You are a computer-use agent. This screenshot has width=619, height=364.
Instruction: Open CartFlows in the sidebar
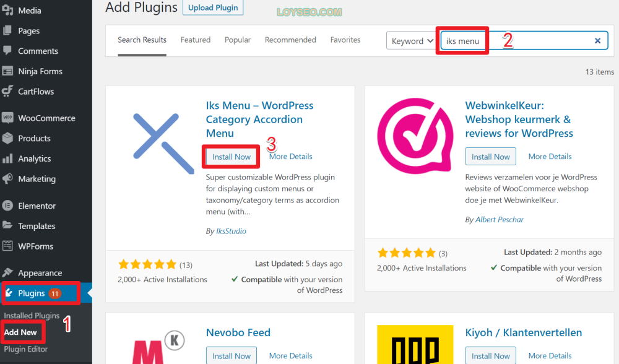(x=36, y=92)
